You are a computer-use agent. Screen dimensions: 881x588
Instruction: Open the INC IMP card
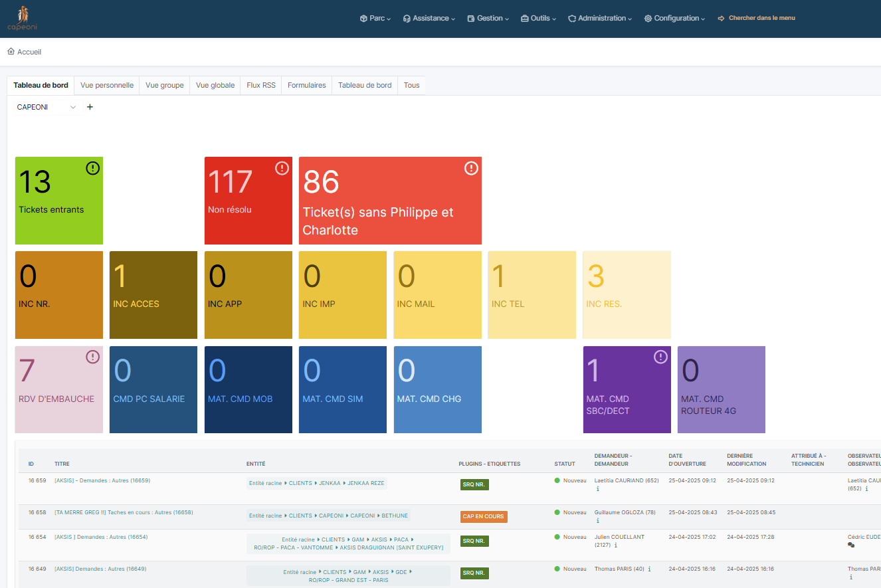343,295
